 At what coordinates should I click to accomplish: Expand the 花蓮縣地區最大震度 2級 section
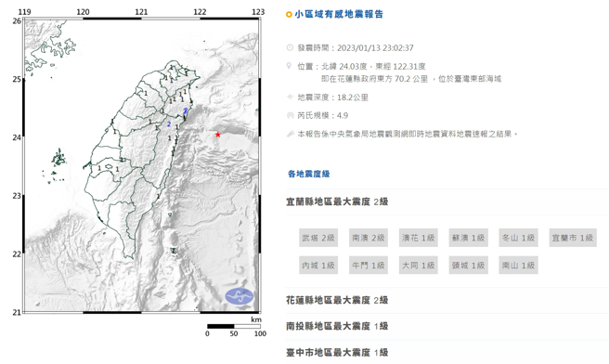447,300
